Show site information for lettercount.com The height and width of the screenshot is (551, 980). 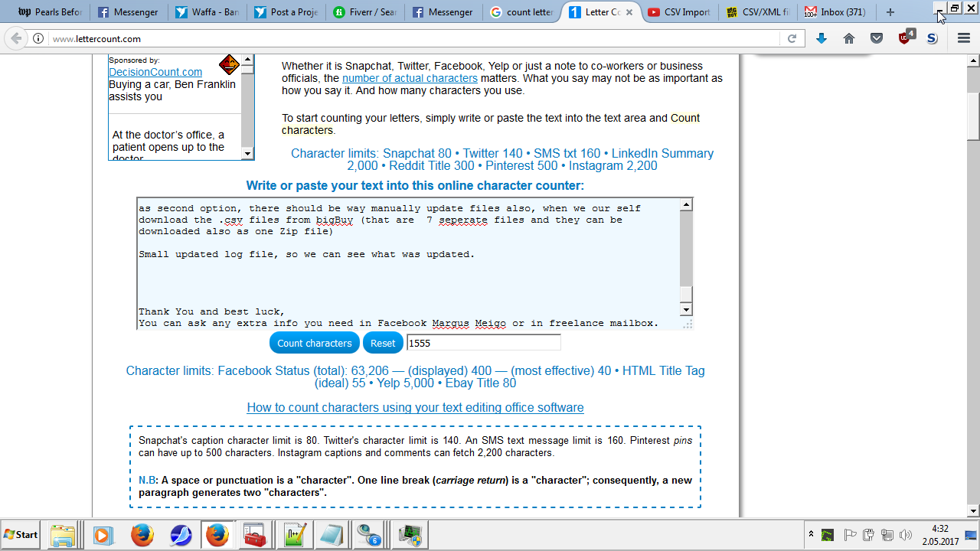(x=39, y=38)
